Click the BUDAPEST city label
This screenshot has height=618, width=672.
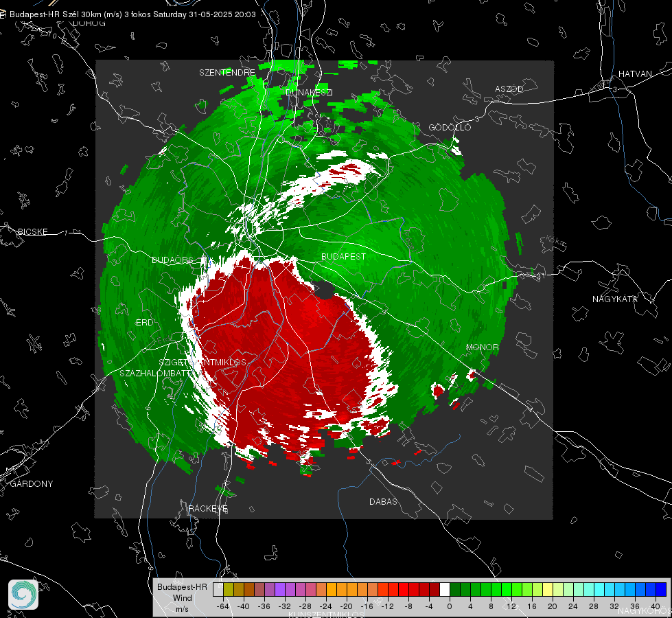pos(343,256)
